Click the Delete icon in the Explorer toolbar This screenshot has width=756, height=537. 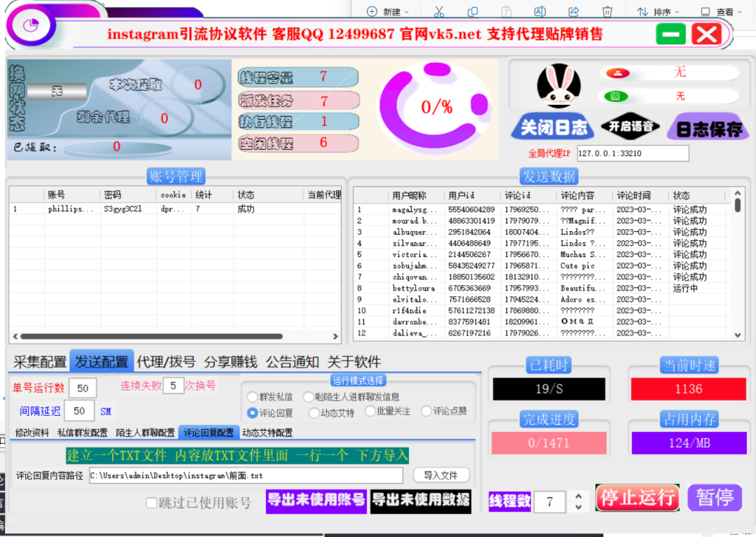click(x=607, y=10)
